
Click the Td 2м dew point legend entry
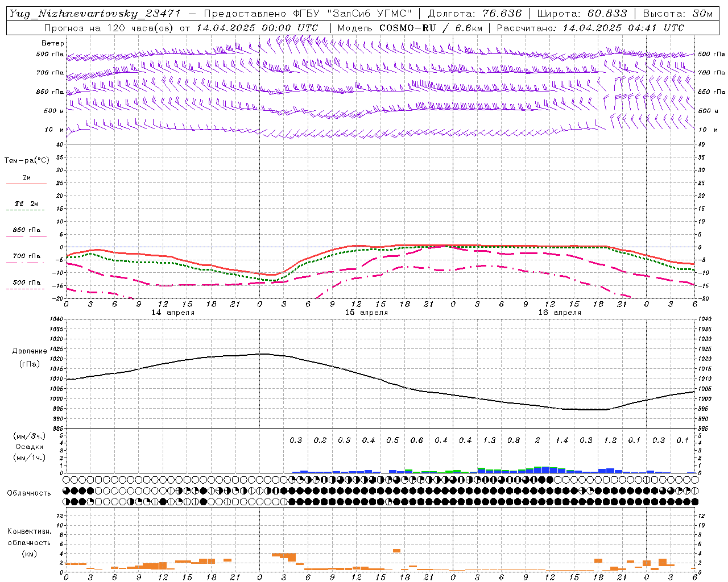(26, 203)
